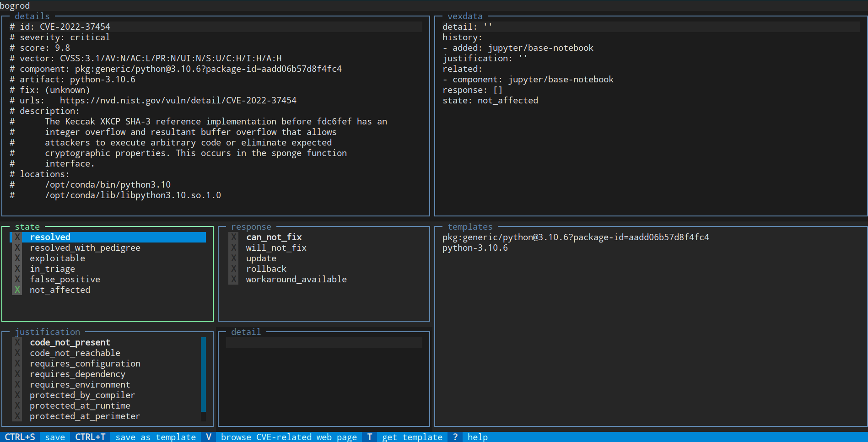Select 'code_not_reachable' justification
This screenshot has width=868, height=442.
click(x=75, y=353)
